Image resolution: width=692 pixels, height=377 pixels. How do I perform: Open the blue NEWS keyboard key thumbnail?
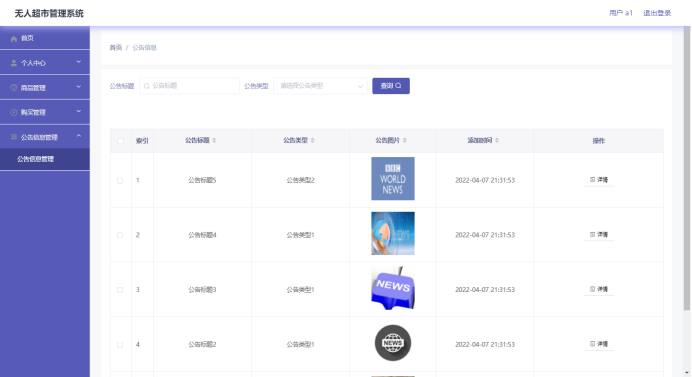tap(393, 288)
